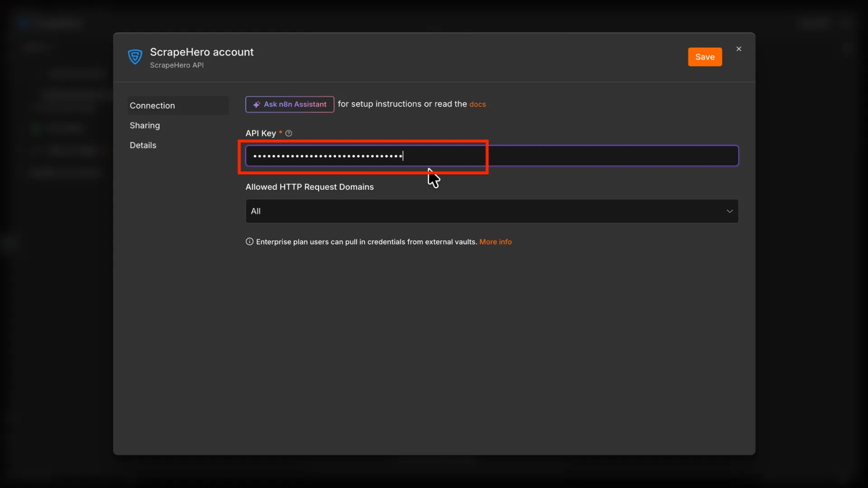This screenshot has height=488, width=868.
Task: Click the info icon beside Enterprise plan note
Action: pos(250,242)
